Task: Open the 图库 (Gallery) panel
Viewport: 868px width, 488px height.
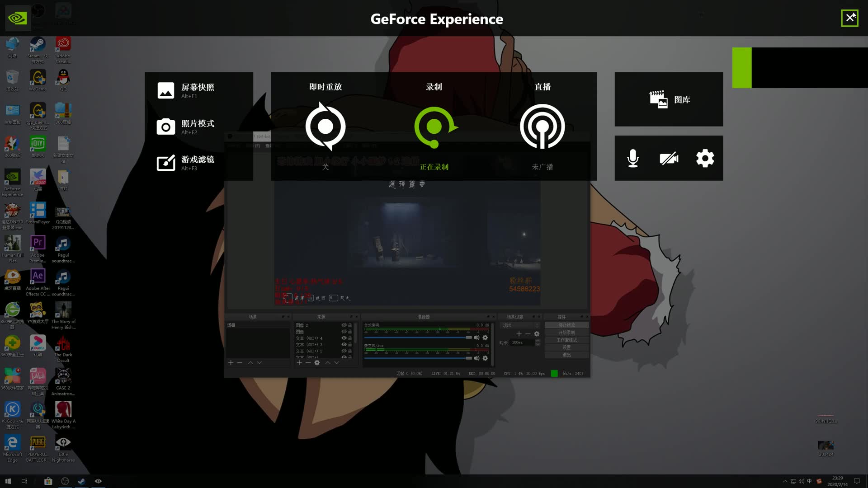Action: tap(668, 99)
